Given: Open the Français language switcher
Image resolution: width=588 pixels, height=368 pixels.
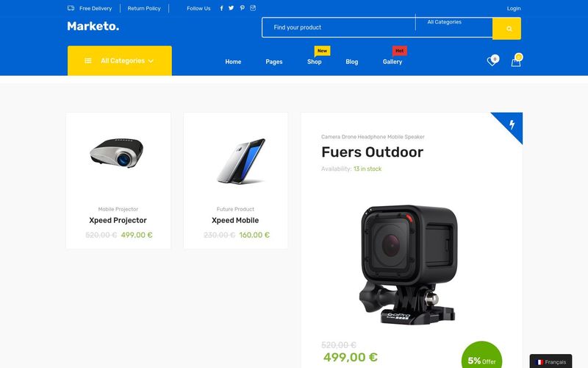Looking at the screenshot, I should [551, 361].
